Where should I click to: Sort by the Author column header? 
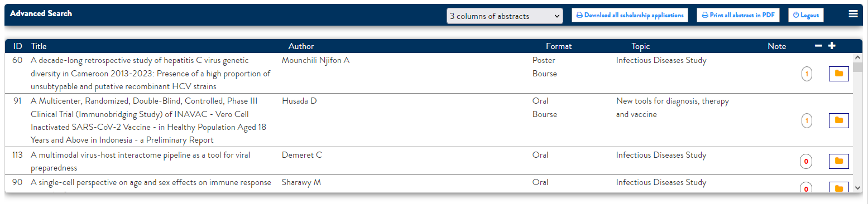coord(301,46)
